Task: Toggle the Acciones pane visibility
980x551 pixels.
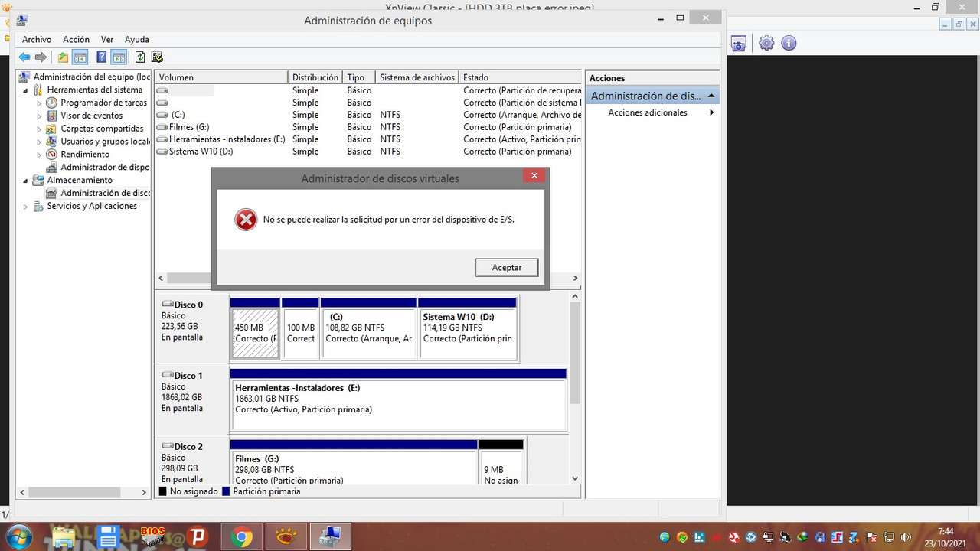Action: pos(119,56)
